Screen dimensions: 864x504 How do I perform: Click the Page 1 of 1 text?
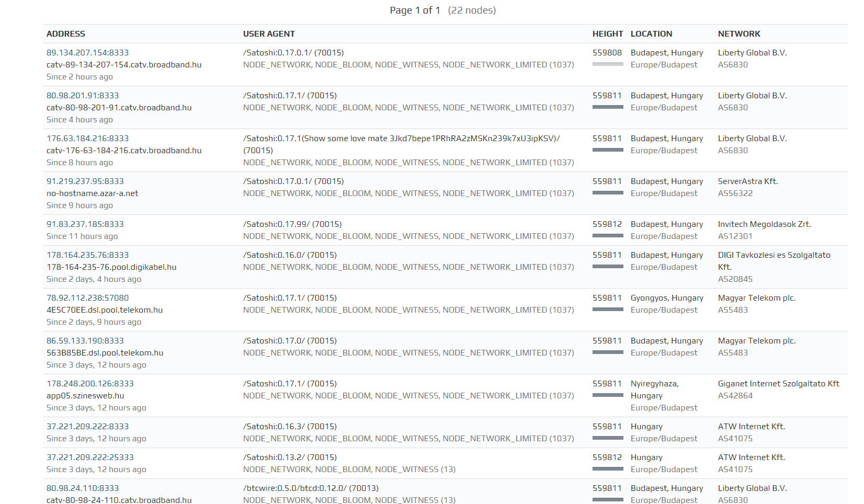tap(415, 10)
